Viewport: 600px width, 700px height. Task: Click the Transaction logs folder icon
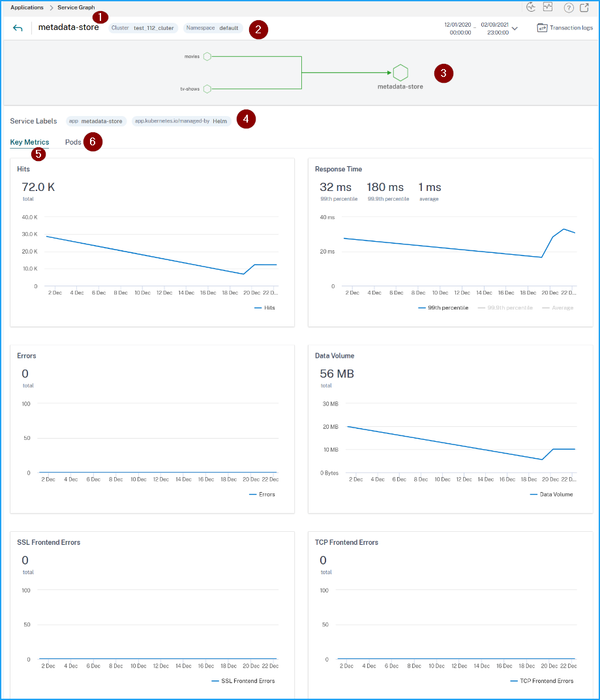tap(542, 28)
